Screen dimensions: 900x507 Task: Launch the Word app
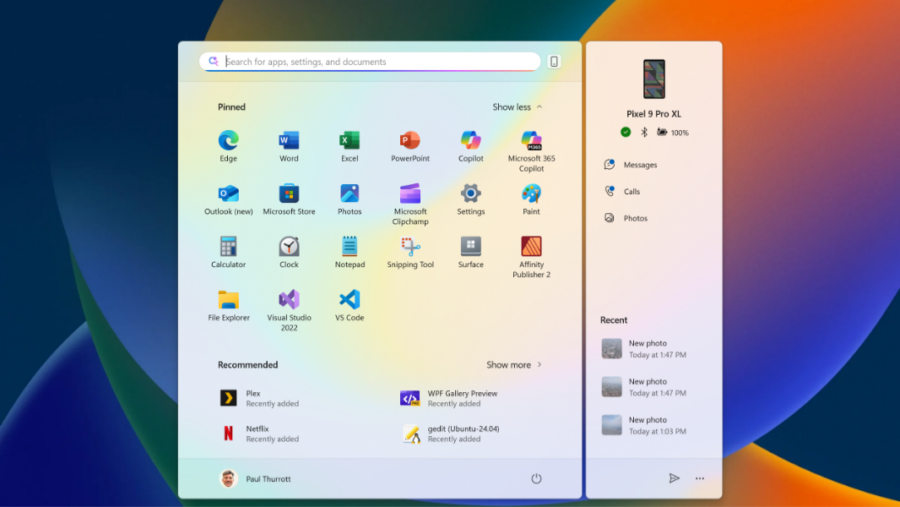[x=289, y=146]
